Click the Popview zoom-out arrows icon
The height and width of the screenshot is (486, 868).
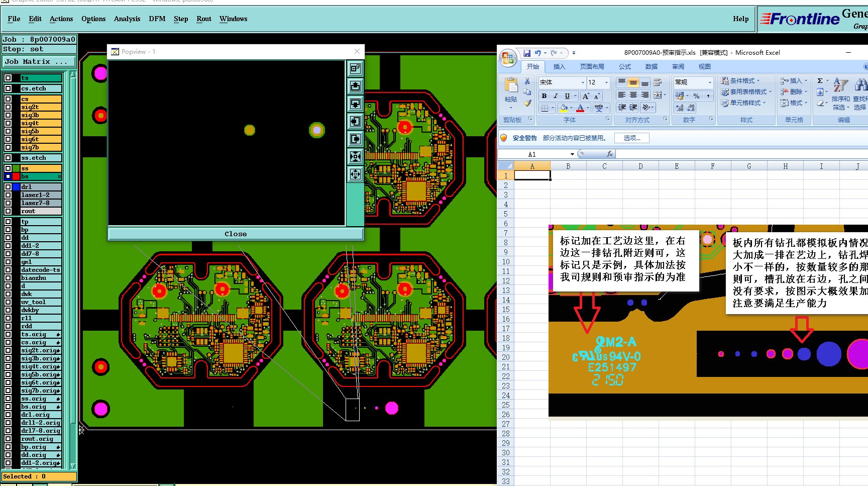click(355, 174)
